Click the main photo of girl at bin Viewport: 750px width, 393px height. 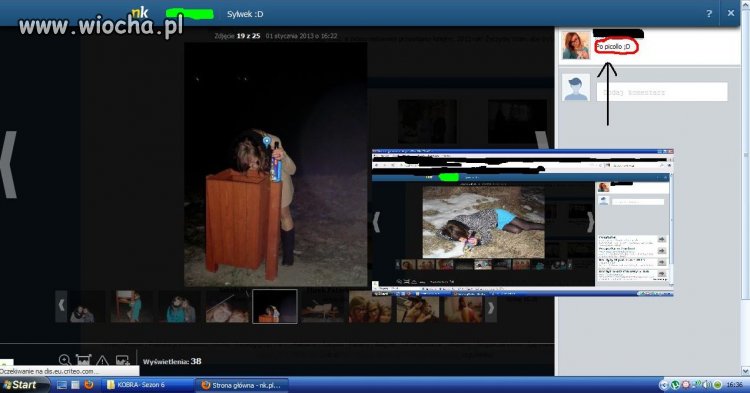276,164
